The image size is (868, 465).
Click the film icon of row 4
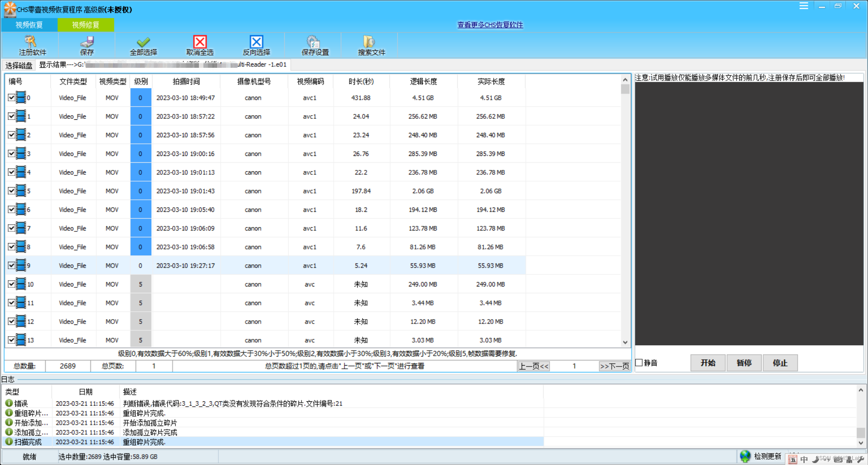21,172
